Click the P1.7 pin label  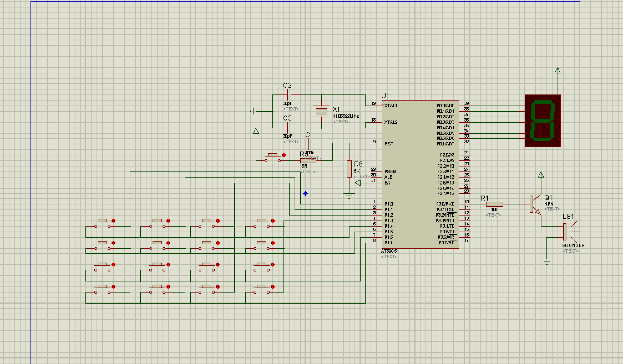pos(389,243)
